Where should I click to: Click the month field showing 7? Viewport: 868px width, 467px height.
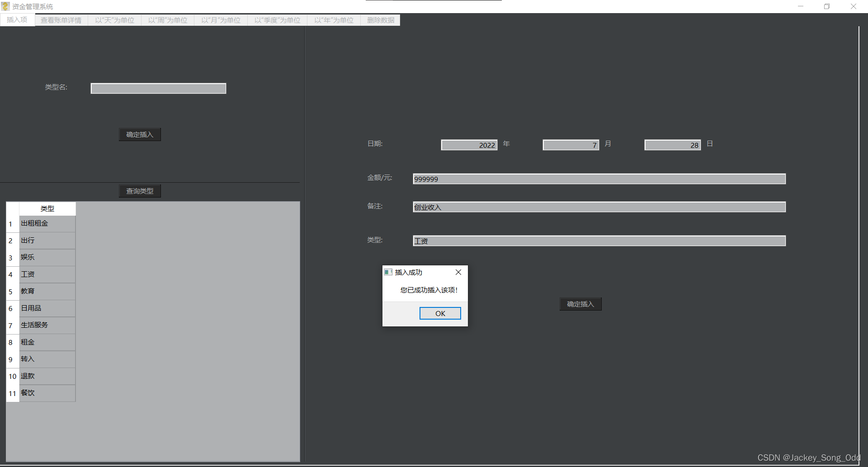pos(571,145)
